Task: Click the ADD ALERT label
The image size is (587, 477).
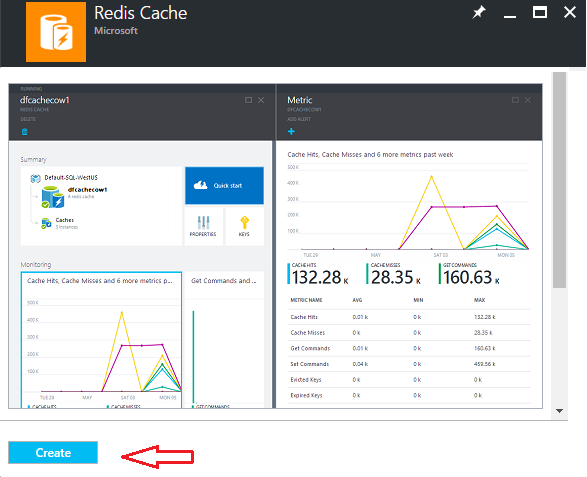Action: [x=299, y=119]
